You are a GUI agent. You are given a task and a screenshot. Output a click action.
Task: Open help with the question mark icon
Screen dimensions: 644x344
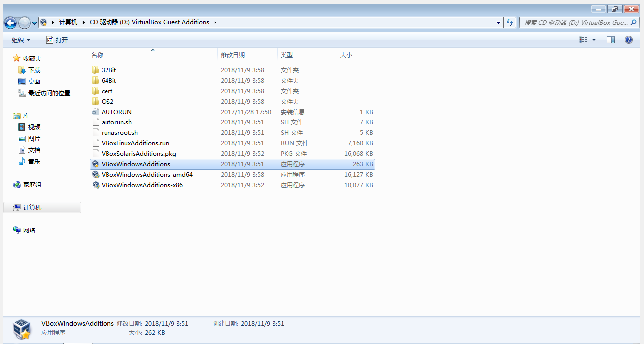(x=629, y=40)
